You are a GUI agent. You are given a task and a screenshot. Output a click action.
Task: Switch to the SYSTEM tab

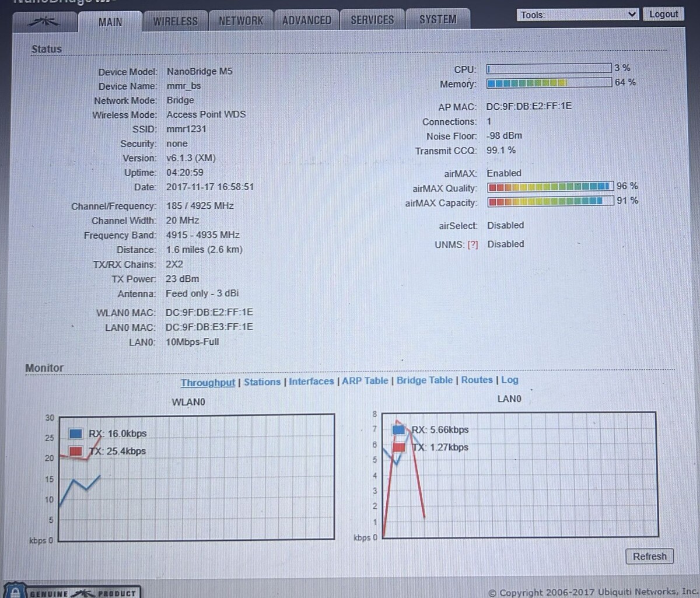(438, 19)
